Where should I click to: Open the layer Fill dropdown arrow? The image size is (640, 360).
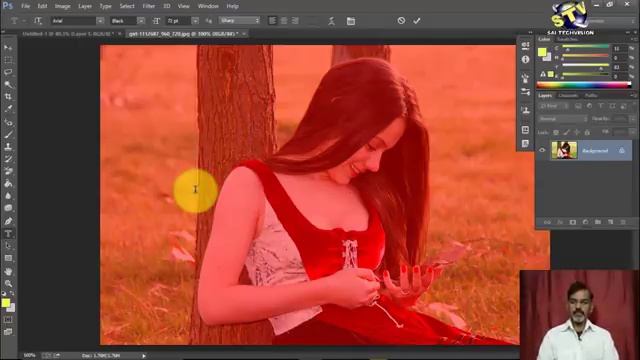click(x=632, y=132)
